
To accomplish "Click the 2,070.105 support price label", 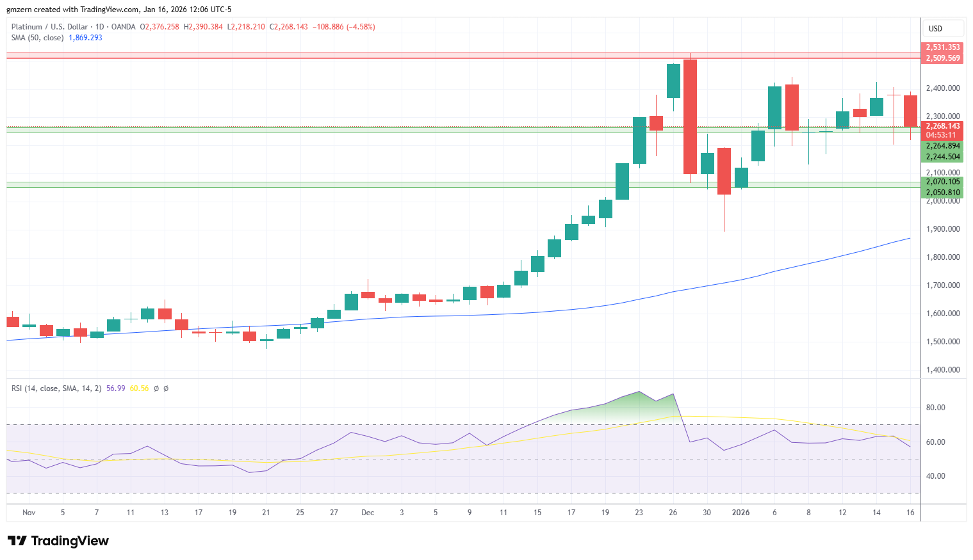I will pyautogui.click(x=943, y=182).
